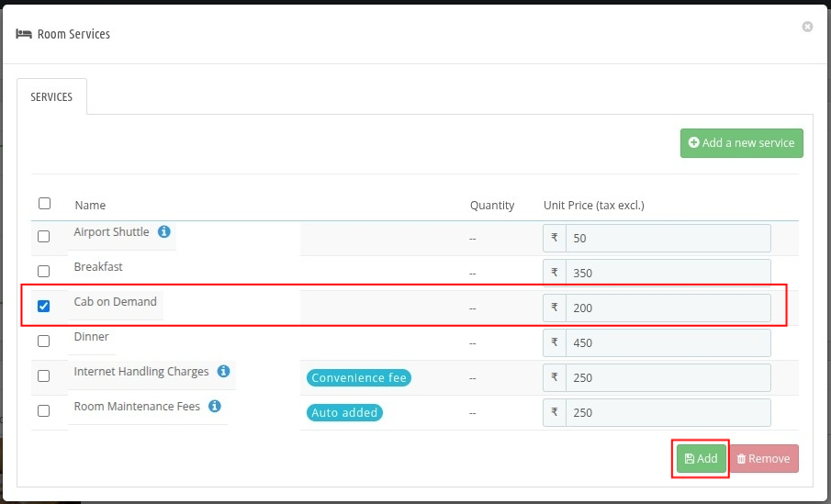Viewport: 831px width, 504px height.
Task: Click the rupee symbol in the Breakfast row
Action: [x=555, y=273]
